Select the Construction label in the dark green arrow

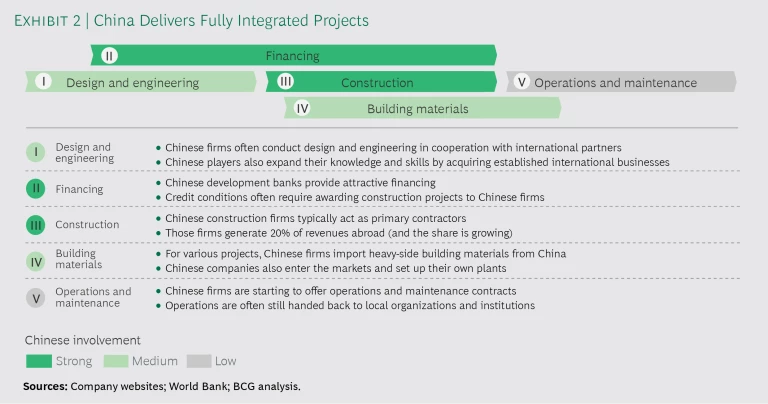tap(376, 83)
